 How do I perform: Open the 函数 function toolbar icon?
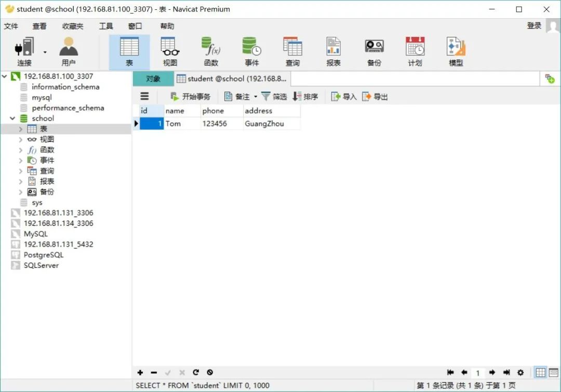[211, 52]
